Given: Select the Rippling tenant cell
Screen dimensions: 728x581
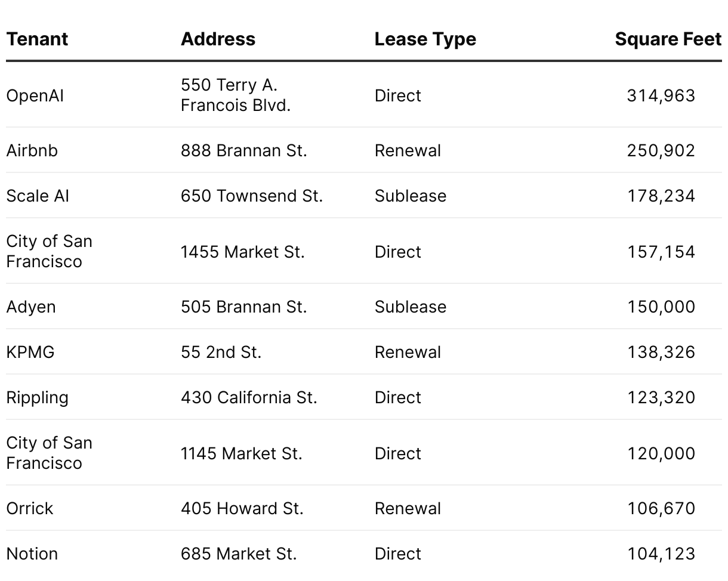Looking at the screenshot, I should [37, 397].
